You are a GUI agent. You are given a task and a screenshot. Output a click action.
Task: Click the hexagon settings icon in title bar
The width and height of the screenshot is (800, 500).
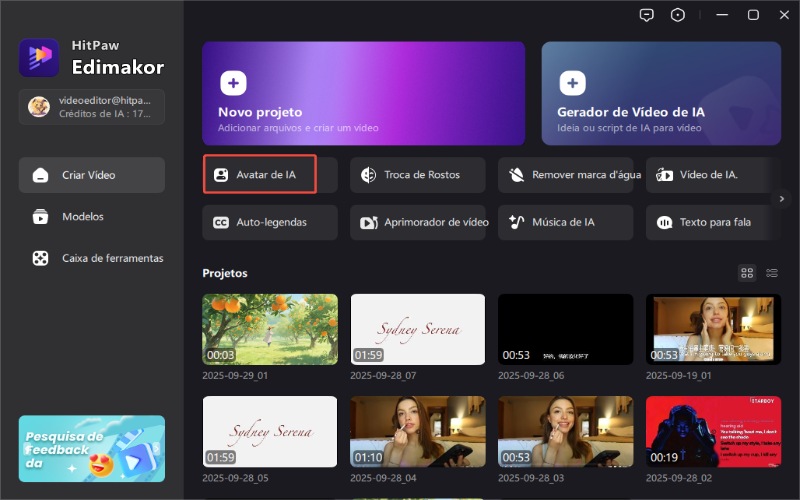point(679,15)
